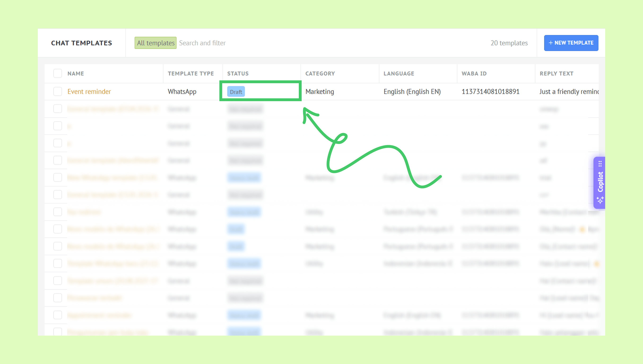Viewport: 643px width, 364px height.
Task: Click the WhatsApp cell in Event reminder row
Action: tap(182, 91)
